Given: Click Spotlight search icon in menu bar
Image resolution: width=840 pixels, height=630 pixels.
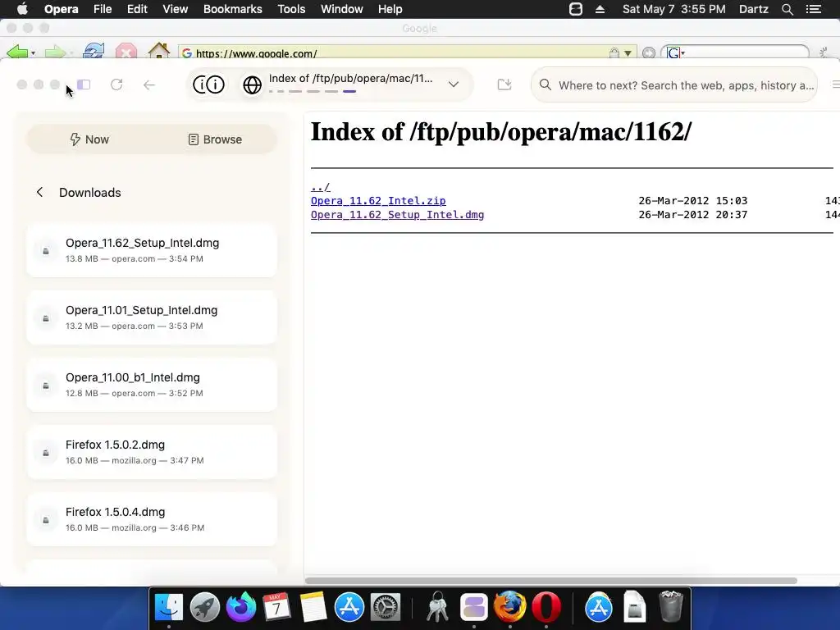Looking at the screenshot, I should pos(787,9).
